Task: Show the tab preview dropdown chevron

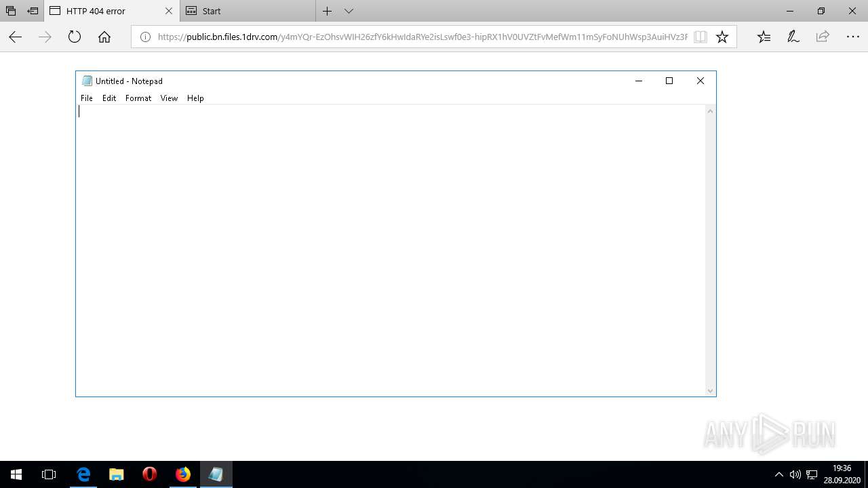Action: pyautogui.click(x=349, y=11)
